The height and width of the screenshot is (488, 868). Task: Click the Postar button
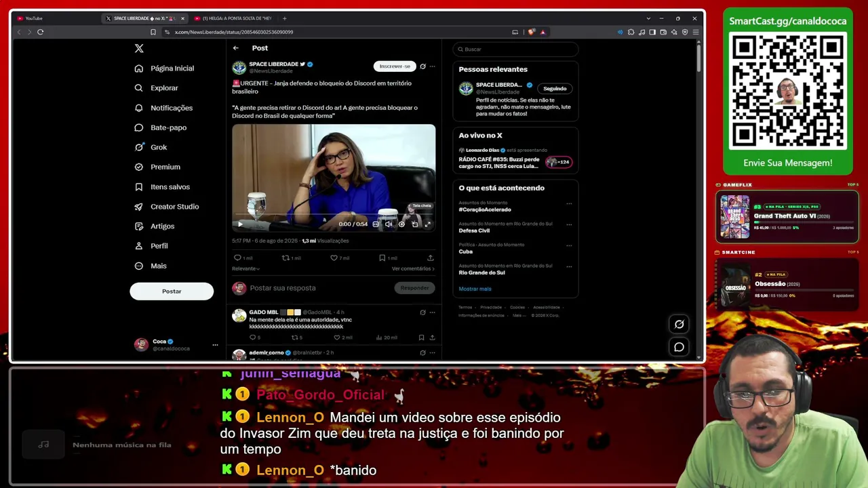tap(172, 291)
